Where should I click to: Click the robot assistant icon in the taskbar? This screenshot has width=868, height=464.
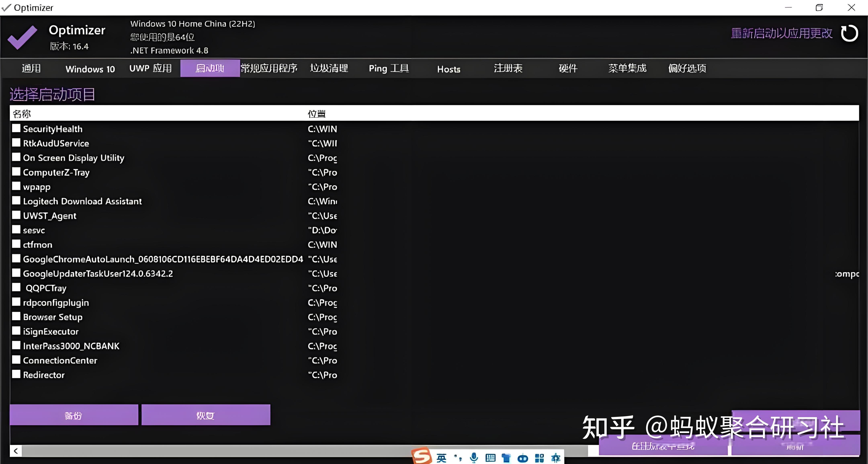click(523, 458)
